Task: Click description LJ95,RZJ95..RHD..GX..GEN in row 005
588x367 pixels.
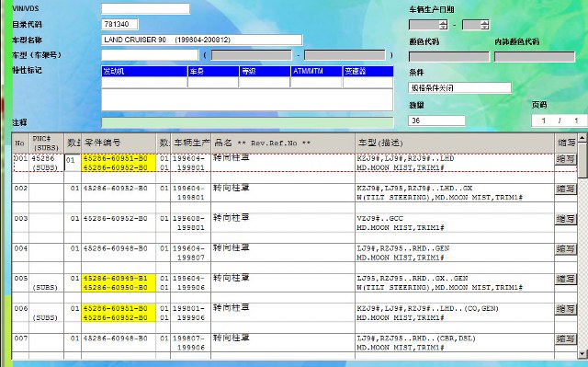Action: click(x=413, y=279)
